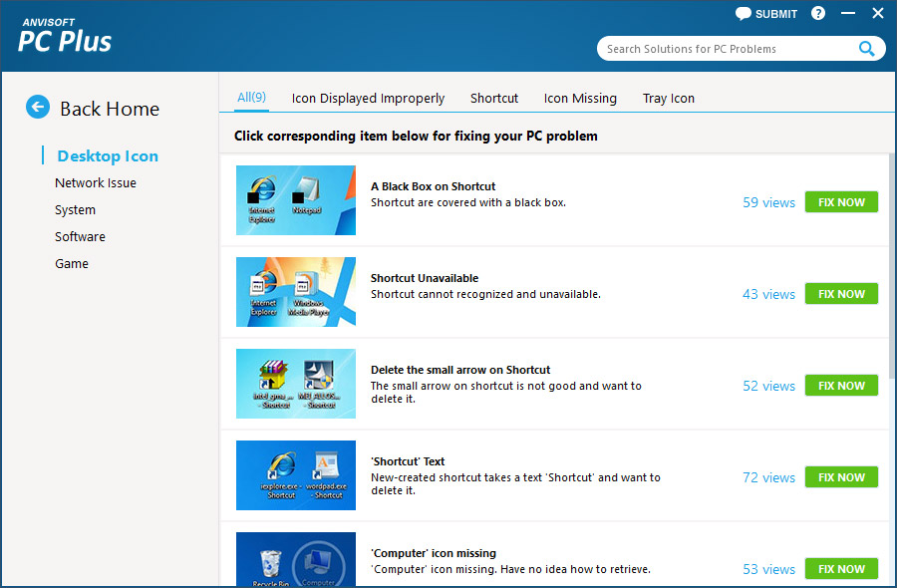Image resolution: width=898 pixels, height=588 pixels.
Task: Click the Back Home text link
Action: [x=110, y=109]
